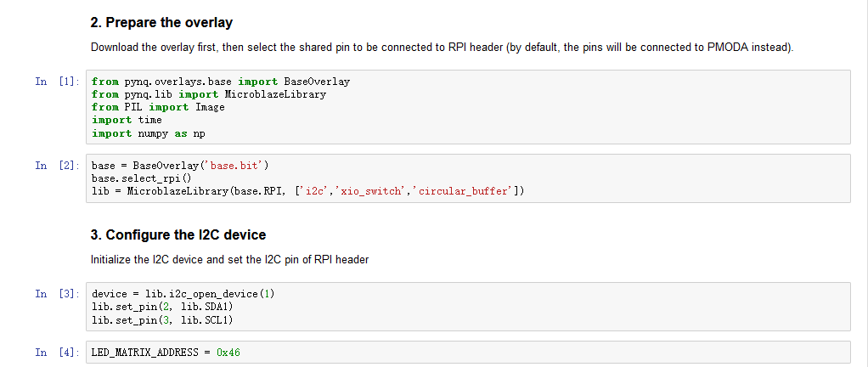Select the In [2] cell prompt
Viewport: 868px width, 367px height.
pyautogui.click(x=58, y=165)
